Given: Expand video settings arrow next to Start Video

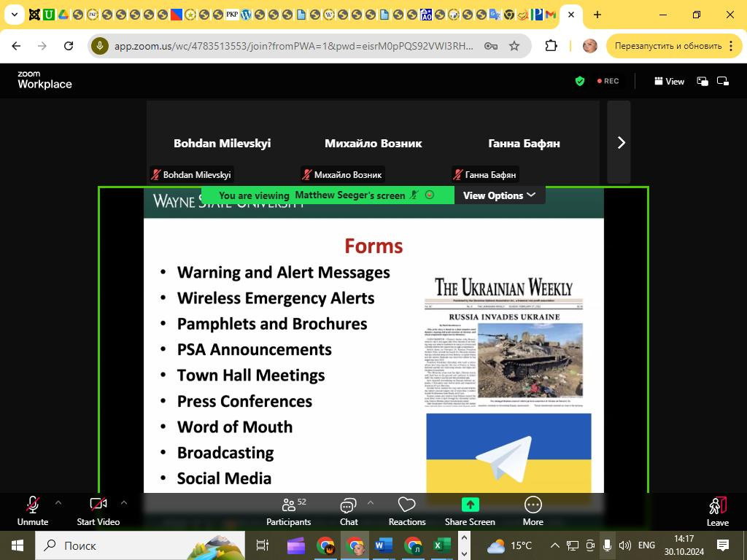Looking at the screenshot, I should click(x=123, y=502).
